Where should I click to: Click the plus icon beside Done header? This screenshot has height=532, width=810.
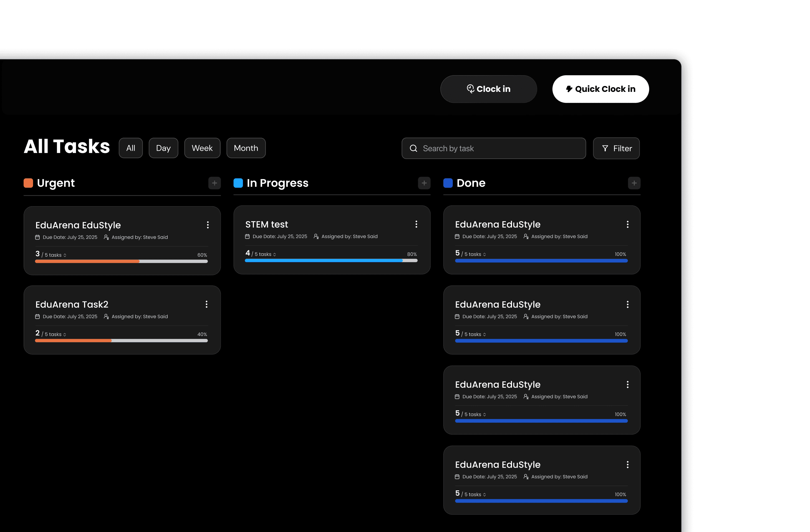[634, 183]
